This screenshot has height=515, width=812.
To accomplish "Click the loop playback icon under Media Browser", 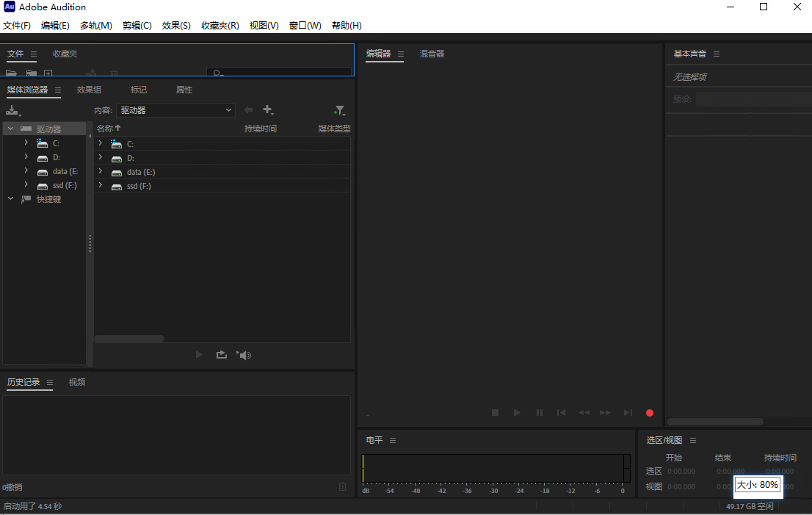I will coord(222,355).
